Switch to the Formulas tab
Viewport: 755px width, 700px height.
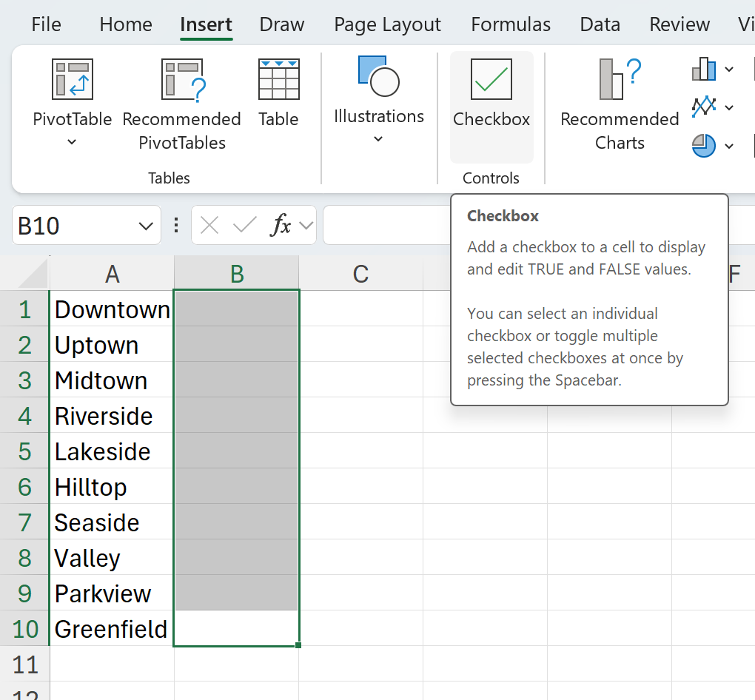pyautogui.click(x=511, y=24)
